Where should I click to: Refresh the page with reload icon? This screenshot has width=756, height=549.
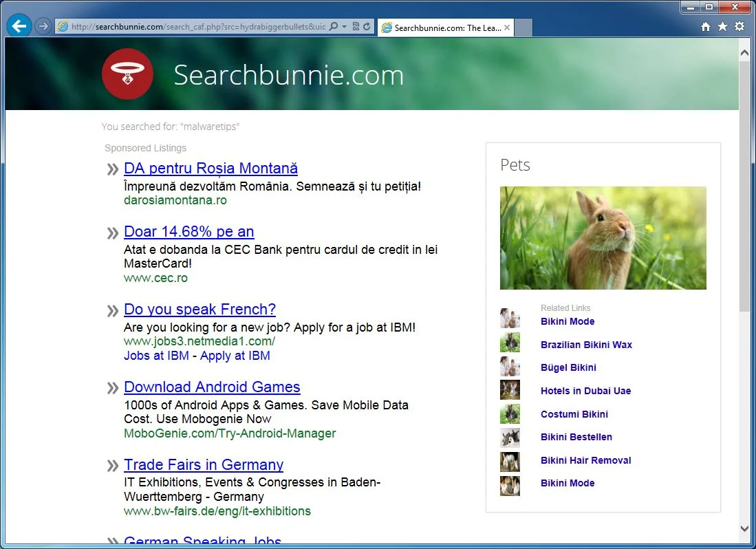tap(367, 27)
